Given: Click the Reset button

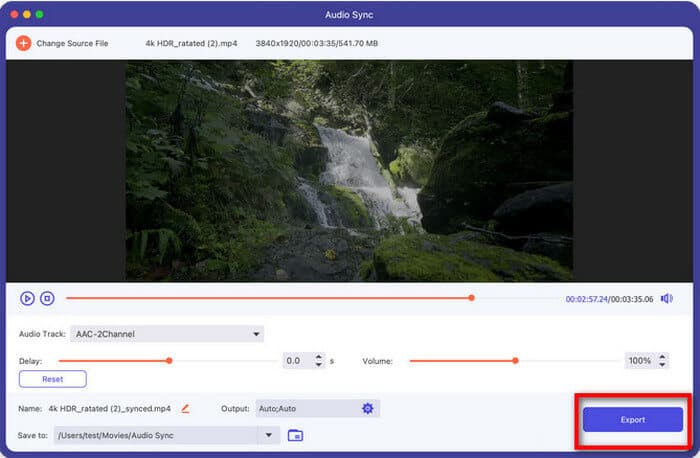Looking at the screenshot, I should click(52, 379).
